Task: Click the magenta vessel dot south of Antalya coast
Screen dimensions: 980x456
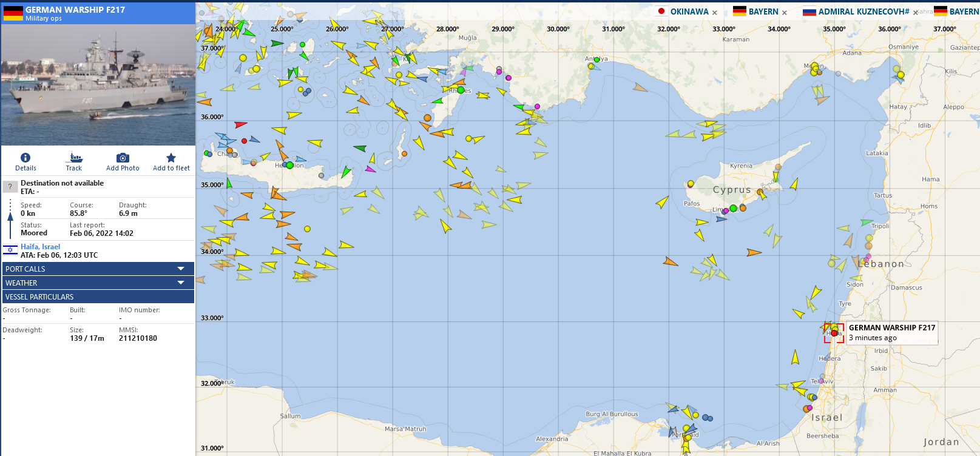Action: [x=537, y=107]
